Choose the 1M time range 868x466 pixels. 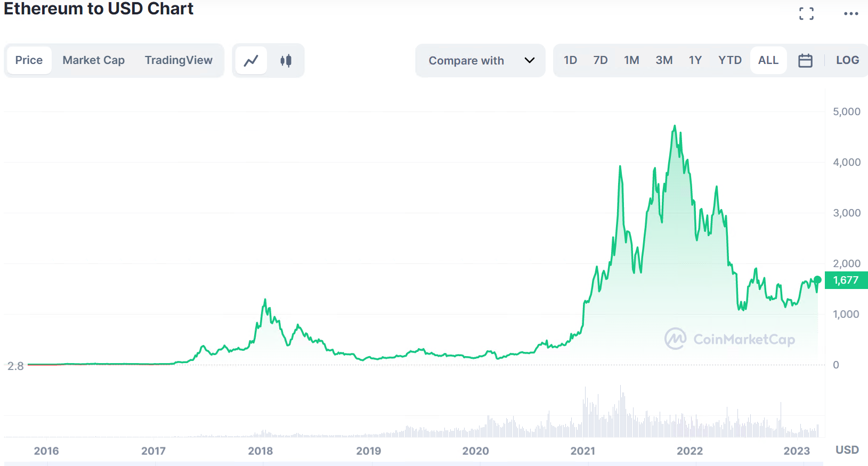pos(631,60)
